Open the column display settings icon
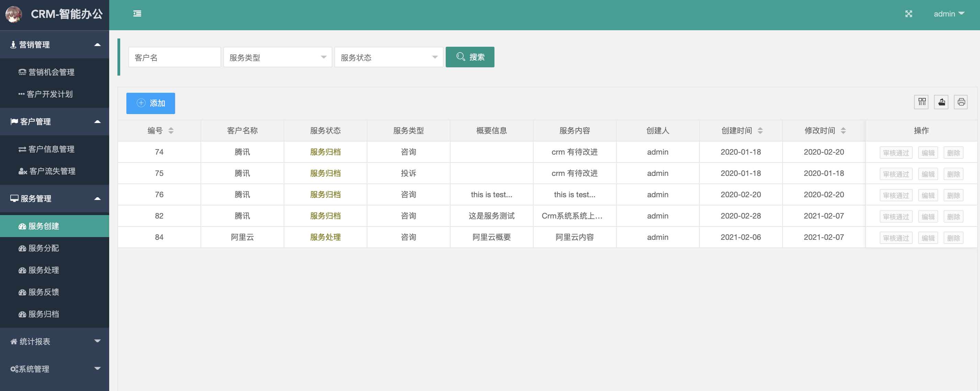The image size is (980, 391). pyautogui.click(x=921, y=102)
